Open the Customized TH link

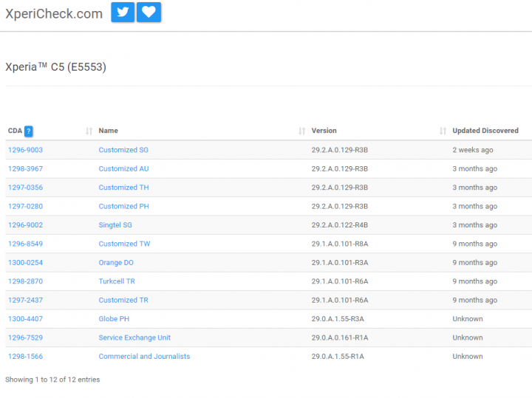click(x=123, y=188)
